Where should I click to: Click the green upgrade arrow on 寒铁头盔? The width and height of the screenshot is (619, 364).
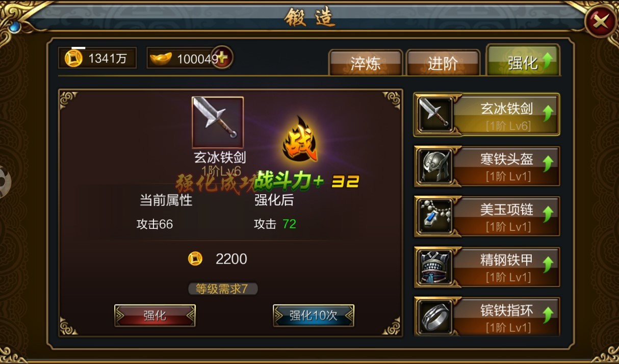pos(548,164)
